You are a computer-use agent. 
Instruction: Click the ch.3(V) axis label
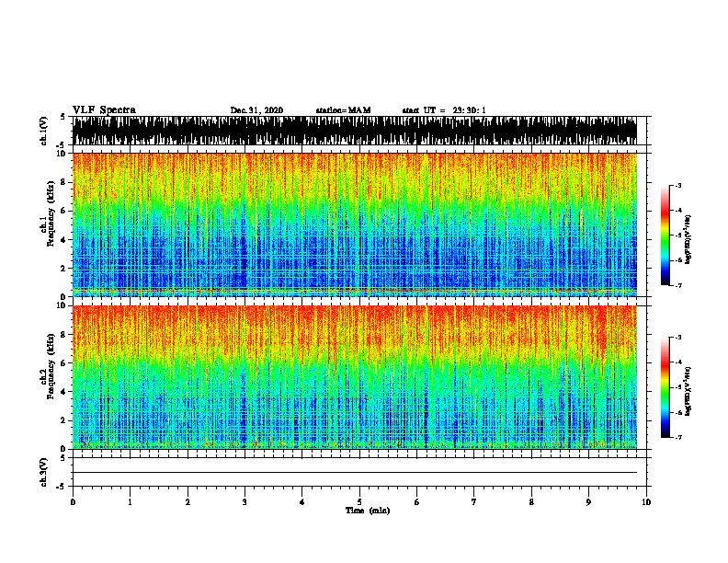[44, 472]
